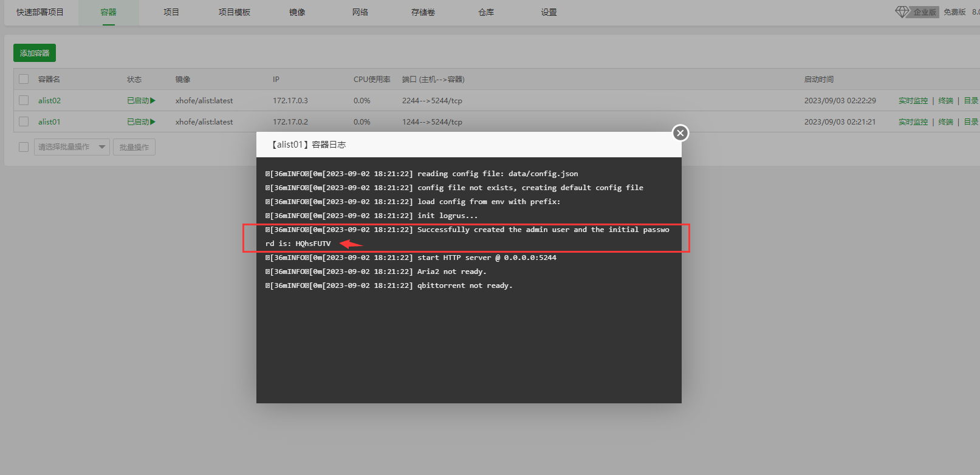Check the alist01 row checkbox
980x475 pixels.
pos(24,121)
